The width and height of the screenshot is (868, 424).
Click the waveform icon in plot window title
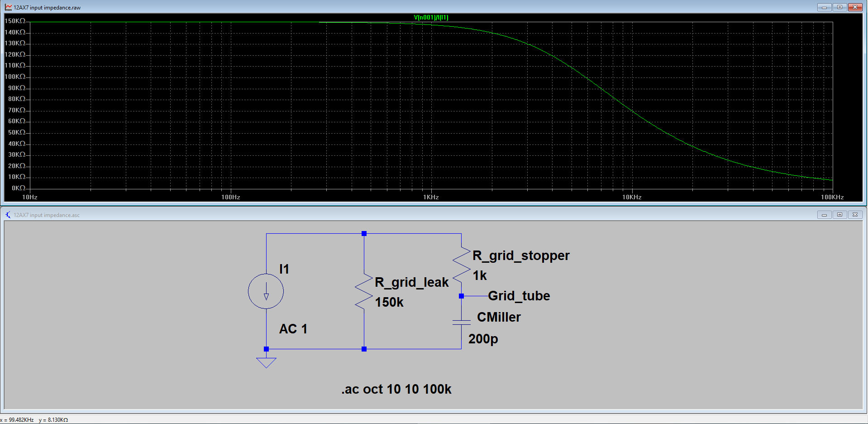click(x=8, y=7)
